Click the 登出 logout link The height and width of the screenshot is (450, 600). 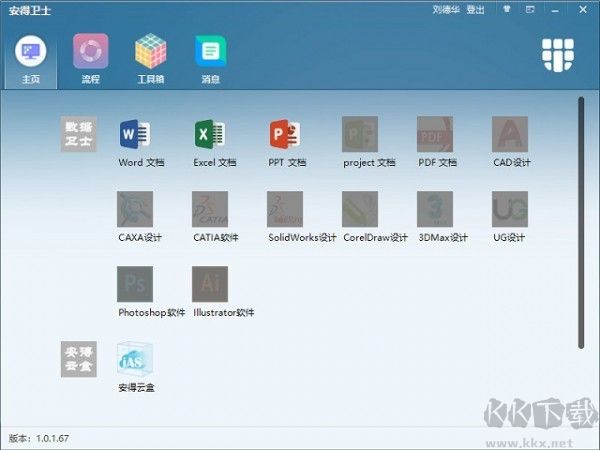475,10
